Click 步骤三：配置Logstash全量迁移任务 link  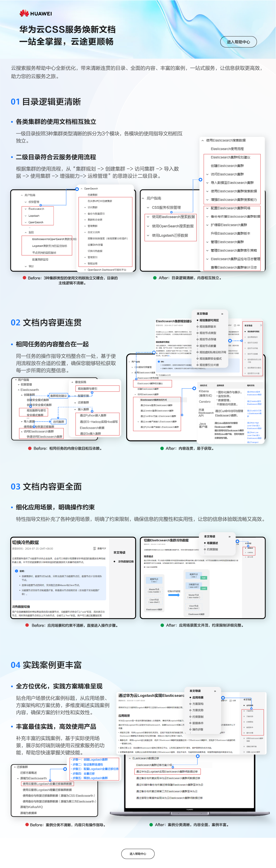95,768
